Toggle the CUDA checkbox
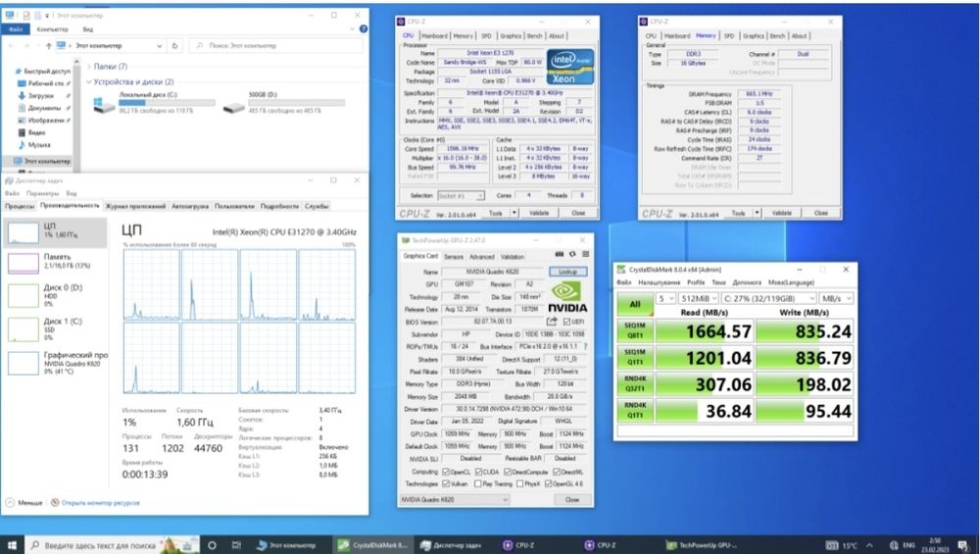980x554 pixels. click(479, 472)
